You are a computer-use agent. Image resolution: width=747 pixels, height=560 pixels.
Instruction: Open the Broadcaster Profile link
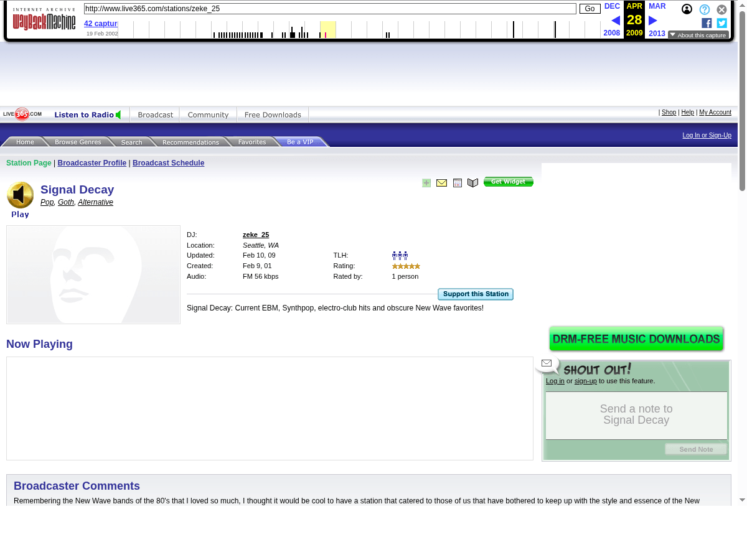click(92, 163)
